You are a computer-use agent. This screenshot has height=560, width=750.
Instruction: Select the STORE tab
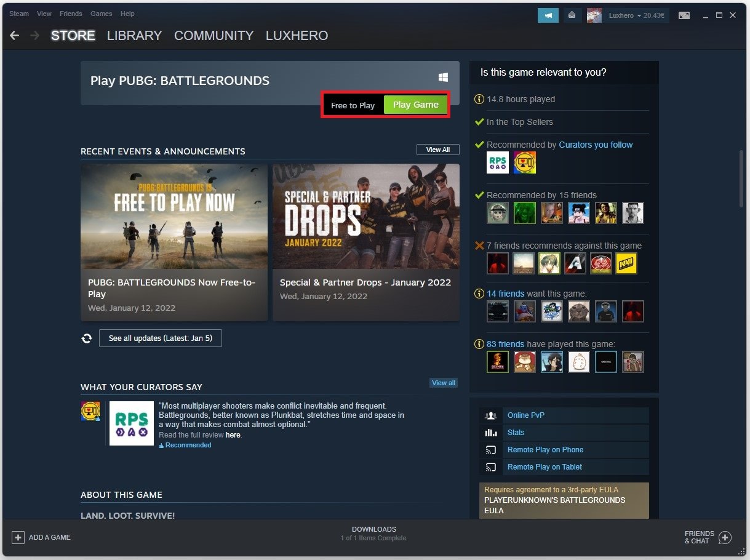pos(73,36)
